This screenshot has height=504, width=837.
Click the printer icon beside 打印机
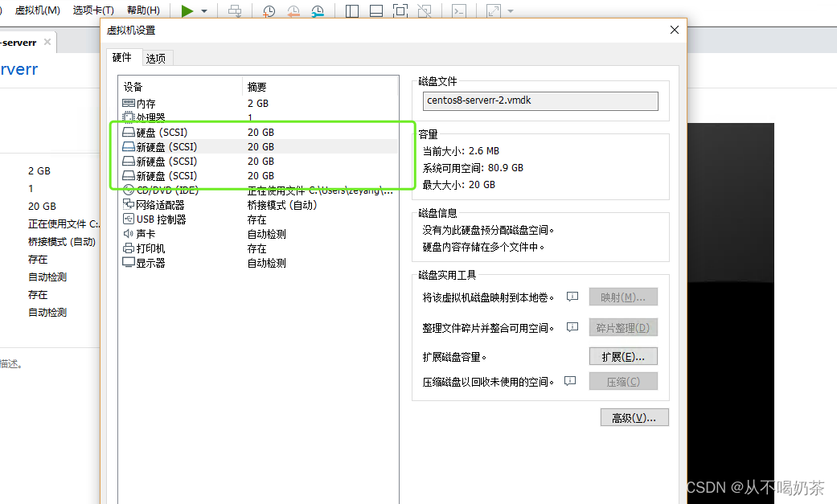pos(129,248)
